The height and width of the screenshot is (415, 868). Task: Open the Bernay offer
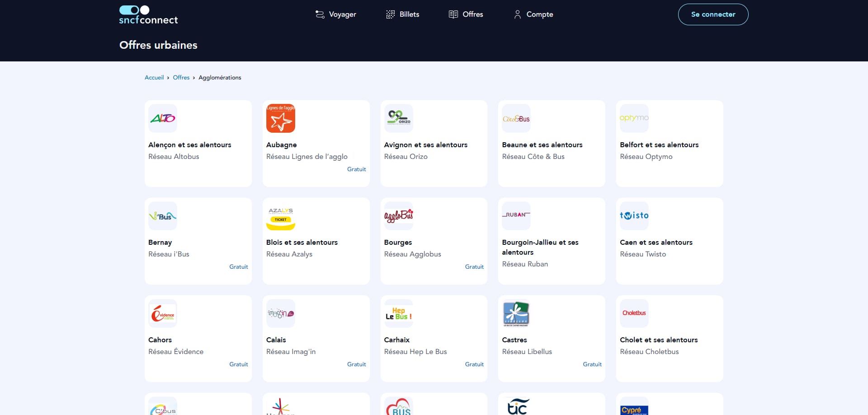(198, 241)
